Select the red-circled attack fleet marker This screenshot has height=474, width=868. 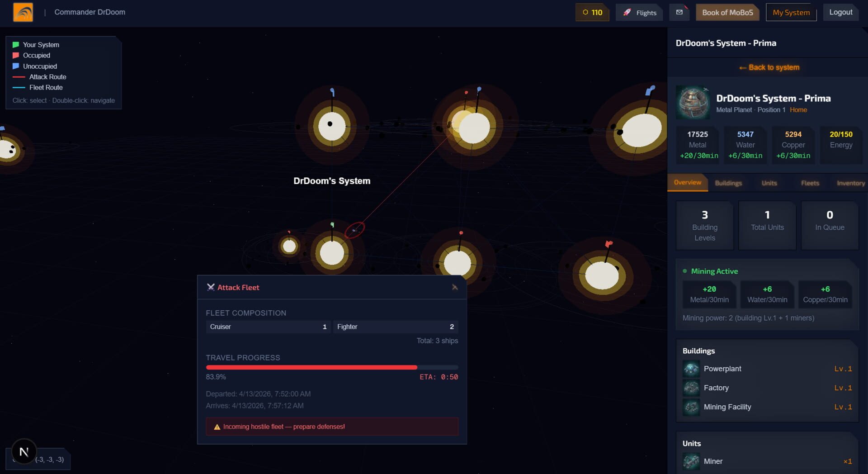point(354,230)
